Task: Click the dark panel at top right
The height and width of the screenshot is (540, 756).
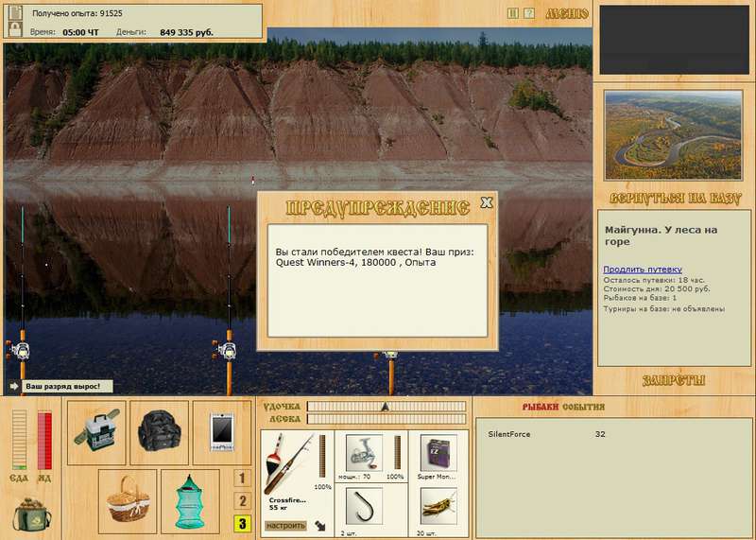Action: 674,40
